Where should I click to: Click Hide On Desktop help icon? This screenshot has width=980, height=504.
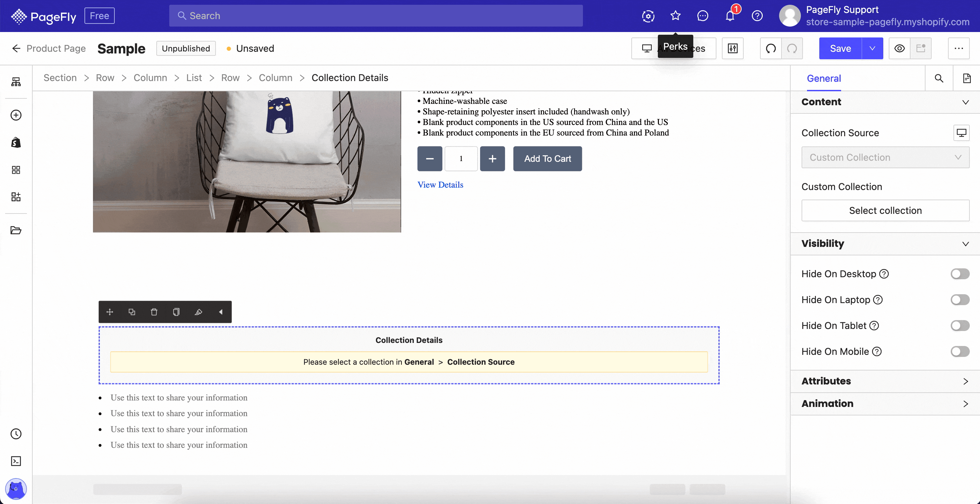(x=884, y=274)
